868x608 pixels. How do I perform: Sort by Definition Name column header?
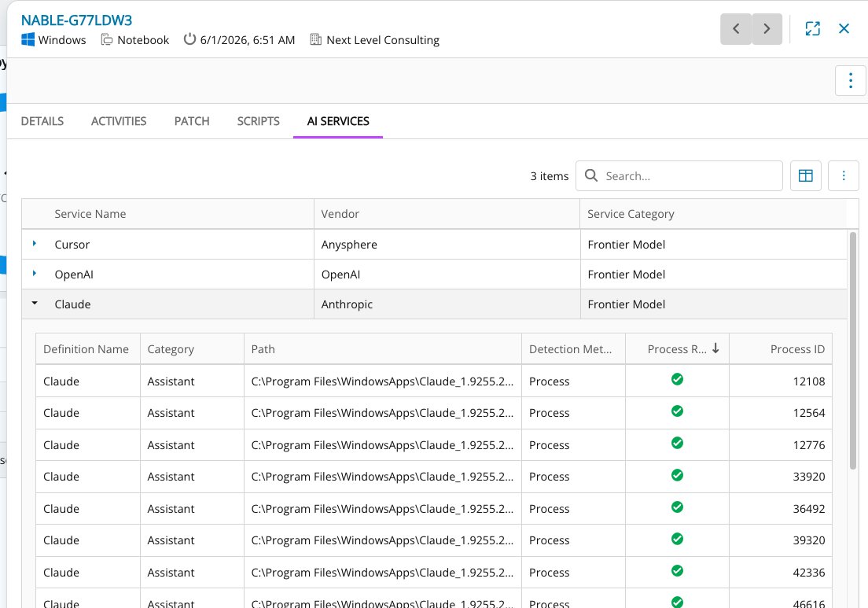[86, 349]
